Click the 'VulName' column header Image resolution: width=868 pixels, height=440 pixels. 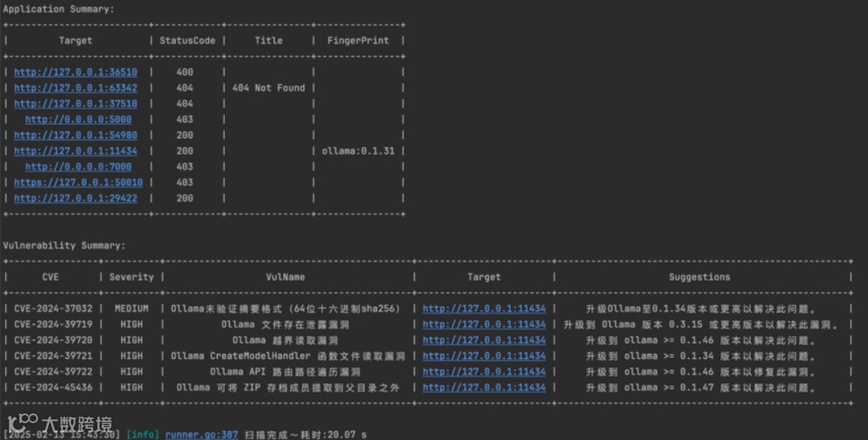[285, 277]
